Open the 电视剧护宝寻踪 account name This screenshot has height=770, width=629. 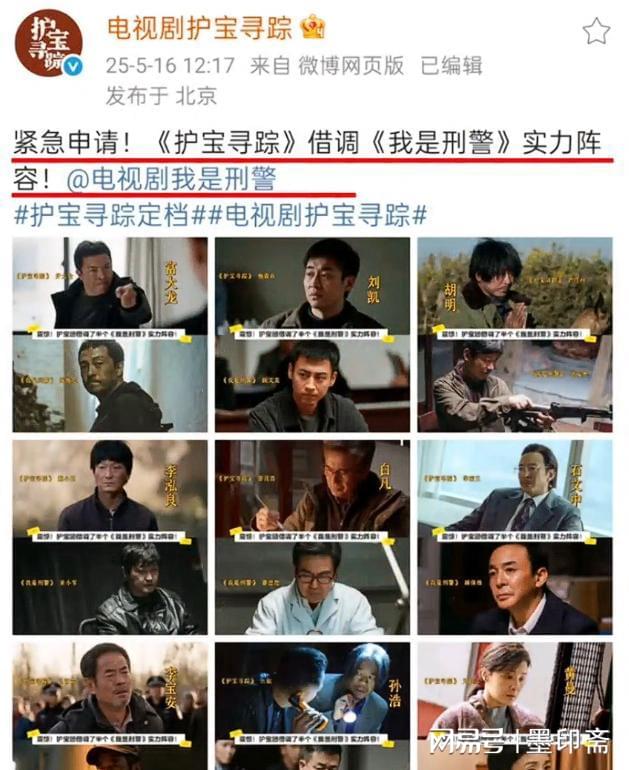tap(199, 28)
